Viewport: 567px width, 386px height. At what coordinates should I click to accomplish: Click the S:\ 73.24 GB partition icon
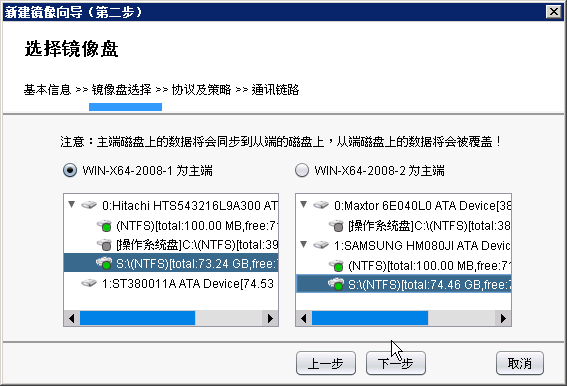(x=104, y=263)
